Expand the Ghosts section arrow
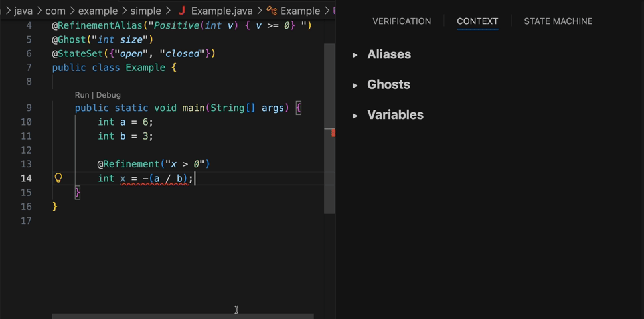 pyautogui.click(x=355, y=86)
